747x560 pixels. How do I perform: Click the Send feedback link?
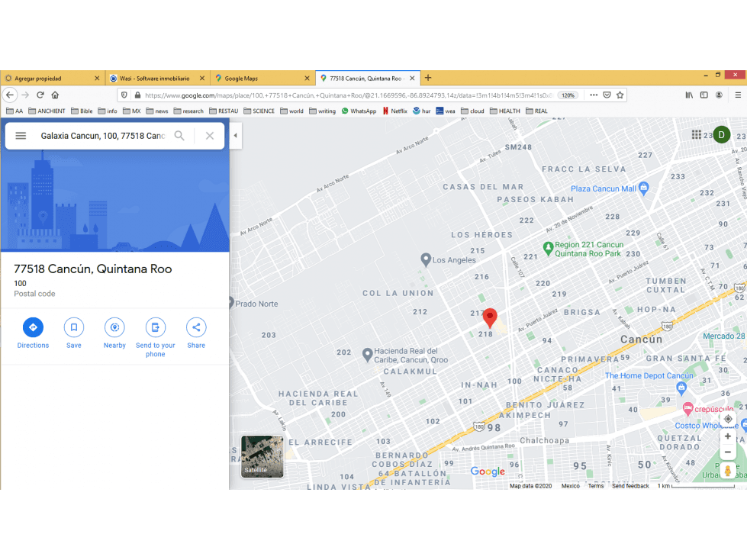[630, 486]
